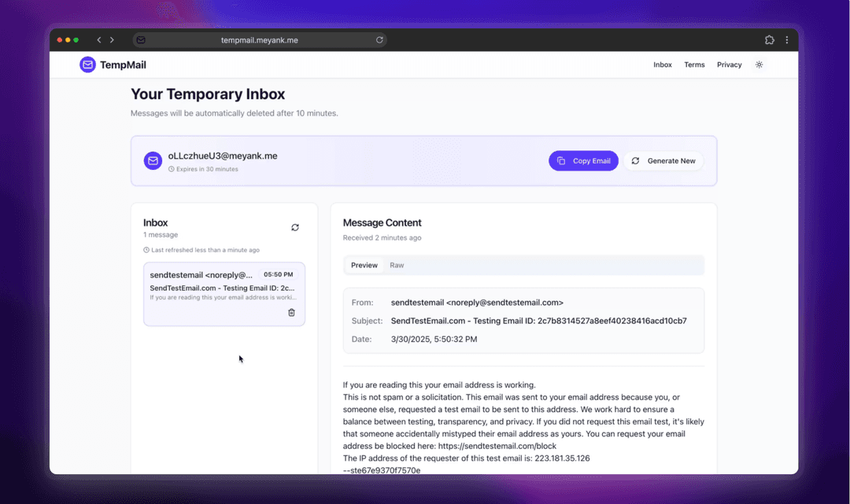
Task: Click the first body line about email address working
Action: [439, 385]
